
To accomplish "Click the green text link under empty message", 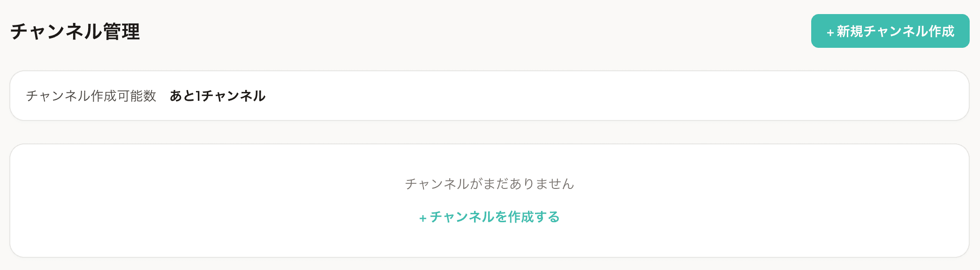I will click(x=494, y=217).
